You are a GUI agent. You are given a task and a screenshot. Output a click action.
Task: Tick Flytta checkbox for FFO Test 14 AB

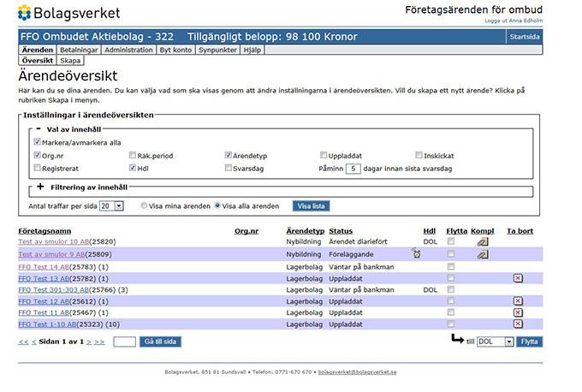coord(450,266)
